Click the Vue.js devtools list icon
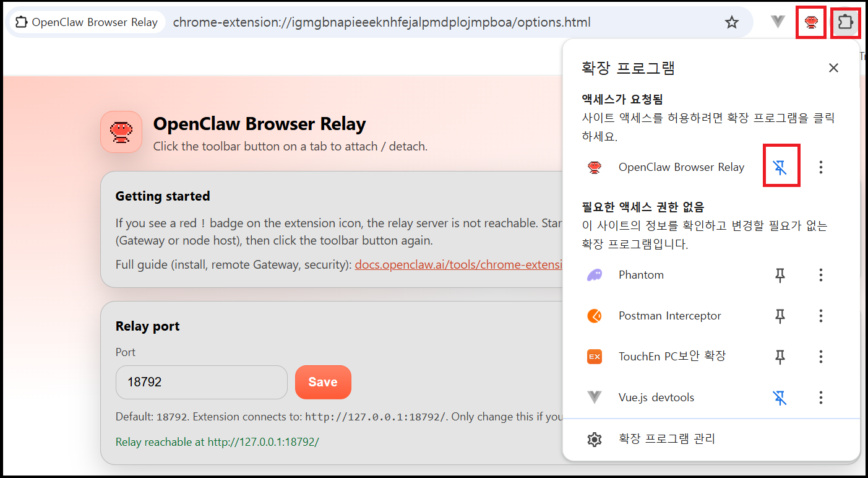This screenshot has height=478, width=868. pyautogui.click(x=595, y=398)
